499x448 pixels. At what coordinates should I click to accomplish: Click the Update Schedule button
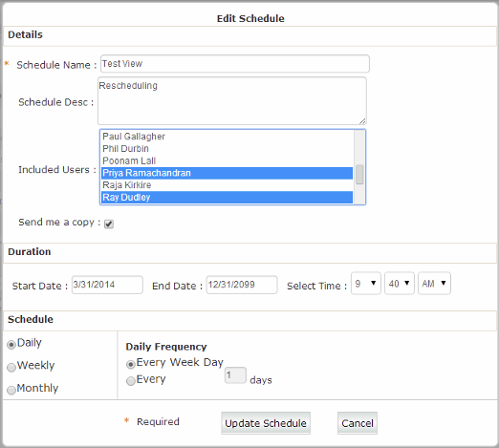point(266,423)
